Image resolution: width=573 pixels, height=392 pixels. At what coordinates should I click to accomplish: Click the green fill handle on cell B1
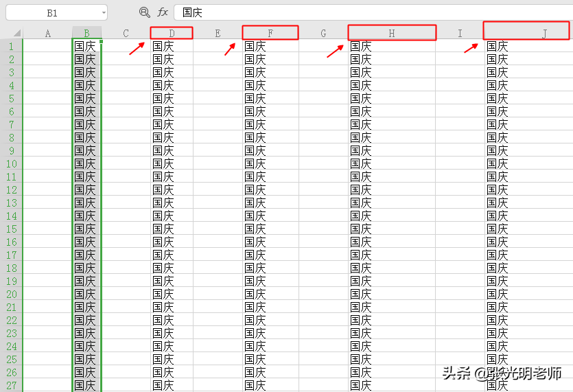point(102,42)
